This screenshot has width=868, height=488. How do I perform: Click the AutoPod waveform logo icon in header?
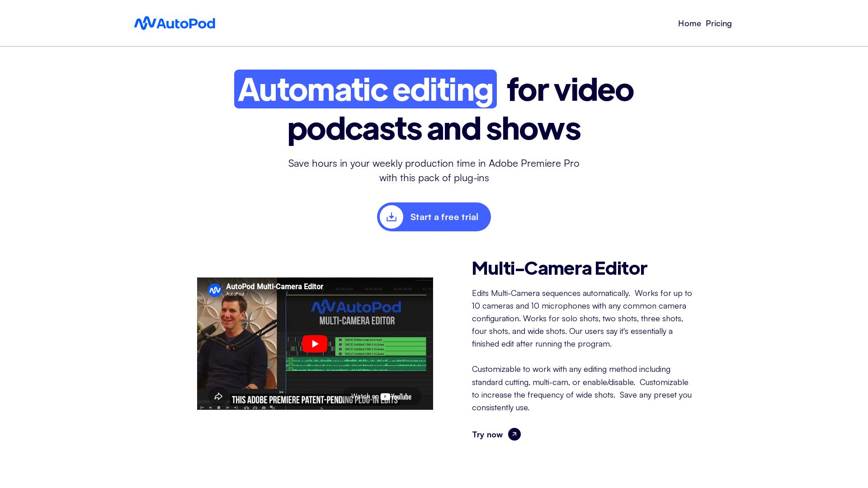tap(145, 23)
